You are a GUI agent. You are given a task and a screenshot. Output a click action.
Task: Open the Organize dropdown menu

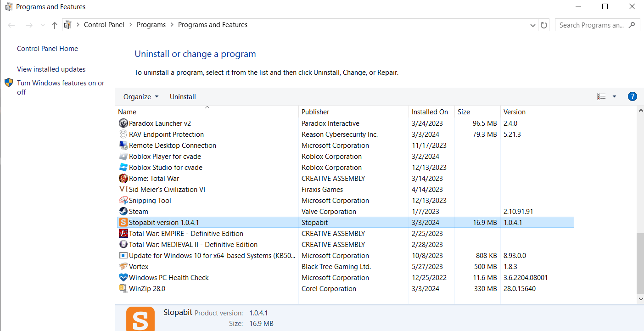(141, 96)
